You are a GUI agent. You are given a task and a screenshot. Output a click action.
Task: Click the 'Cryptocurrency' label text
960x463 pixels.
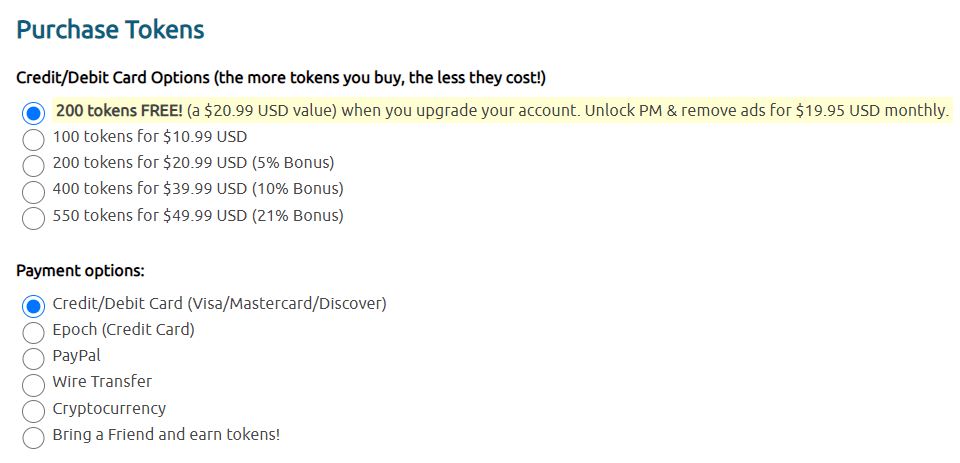[x=109, y=408]
